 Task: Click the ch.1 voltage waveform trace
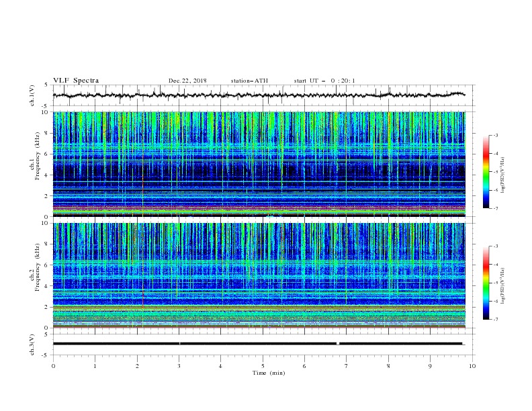(x=259, y=95)
